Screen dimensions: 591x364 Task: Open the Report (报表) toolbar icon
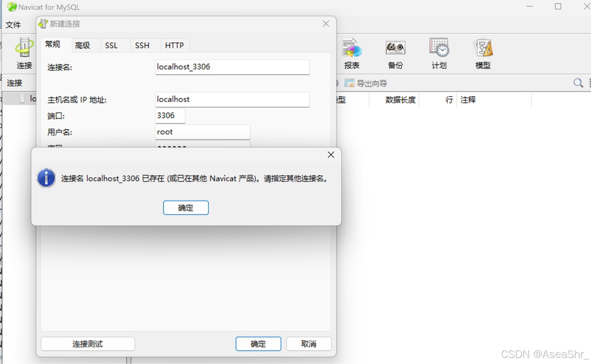(x=352, y=53)
